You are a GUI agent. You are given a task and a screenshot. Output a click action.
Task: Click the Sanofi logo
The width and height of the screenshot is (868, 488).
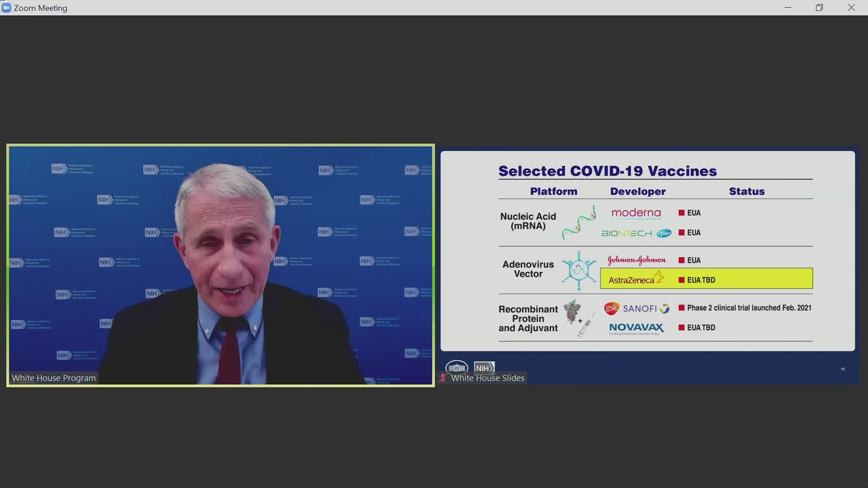pyautogui.click(x=646, y=309)
